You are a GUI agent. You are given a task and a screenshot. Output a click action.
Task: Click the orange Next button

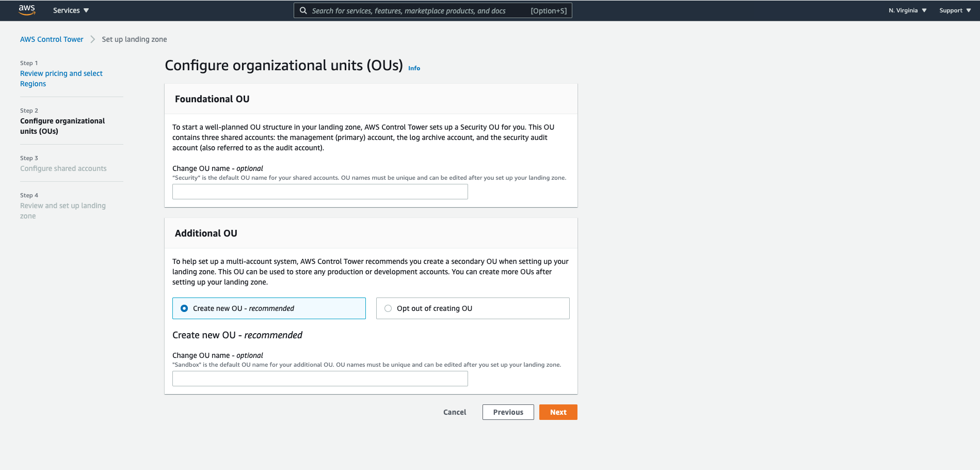[558, 412]
